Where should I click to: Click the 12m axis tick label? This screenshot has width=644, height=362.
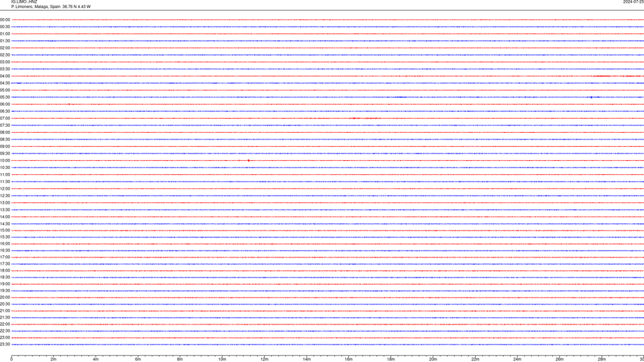pyautogui.click(x=264, y=359)
